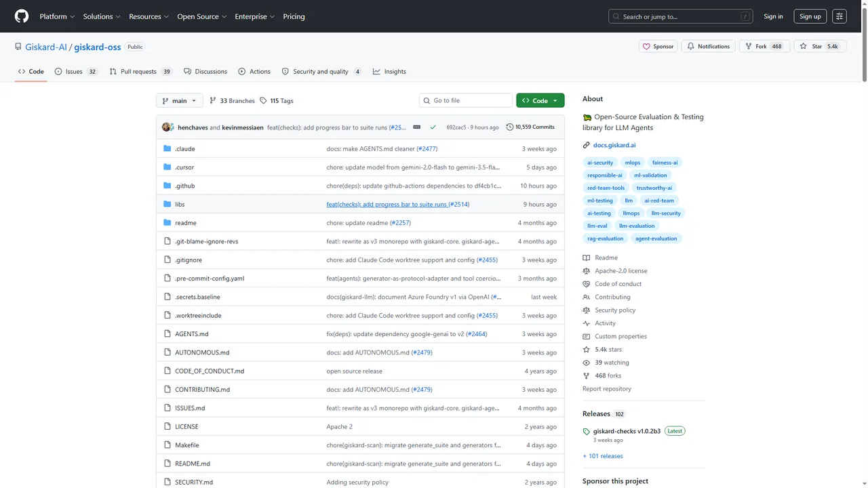Expand the Resources menu
Image resolution: width=868 pixels, height=488 pixels.
coord(149,16)
